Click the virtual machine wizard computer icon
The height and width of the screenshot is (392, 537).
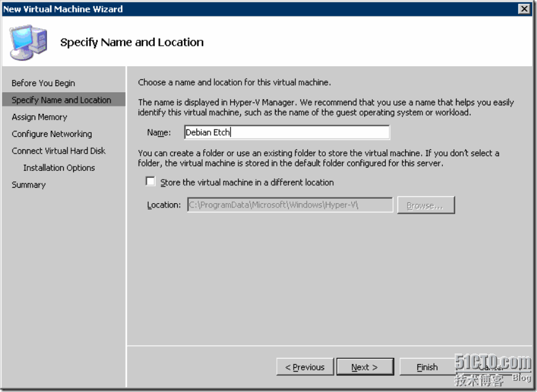tap(28, 43)
